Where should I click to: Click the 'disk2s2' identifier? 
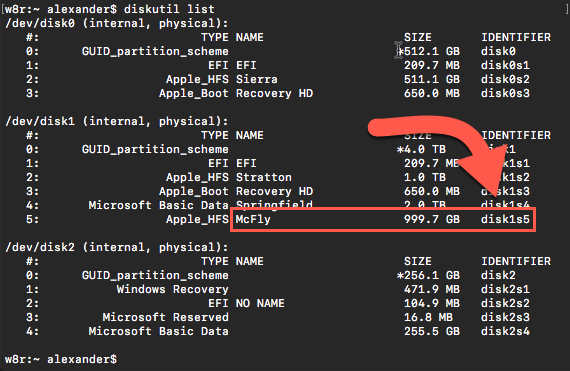coord(505,303)
